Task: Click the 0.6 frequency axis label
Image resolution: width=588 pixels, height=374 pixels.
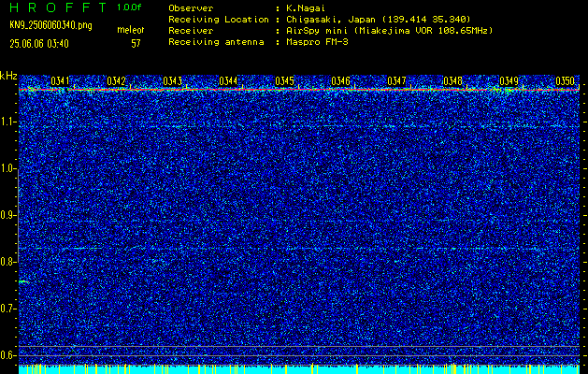Action: (7, 355)
